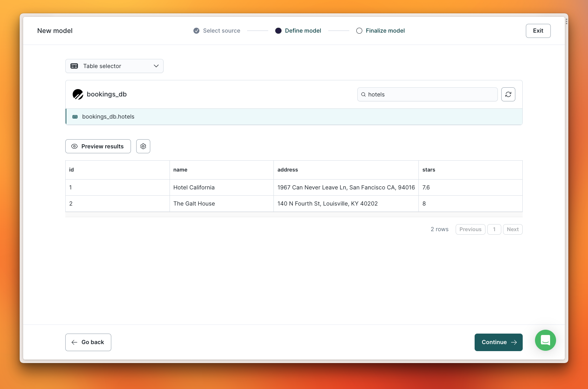Viewport: 588px width, 389px height.
Task: Click the Preview results button
Action: [x=98, y=146]
